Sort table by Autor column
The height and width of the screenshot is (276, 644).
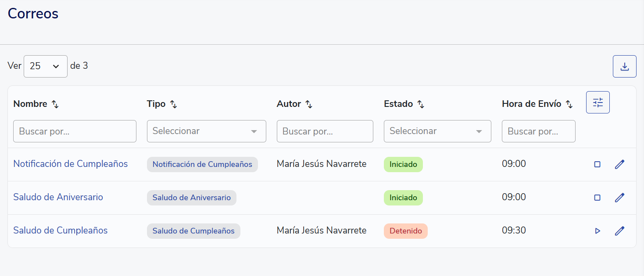[309, 104]
